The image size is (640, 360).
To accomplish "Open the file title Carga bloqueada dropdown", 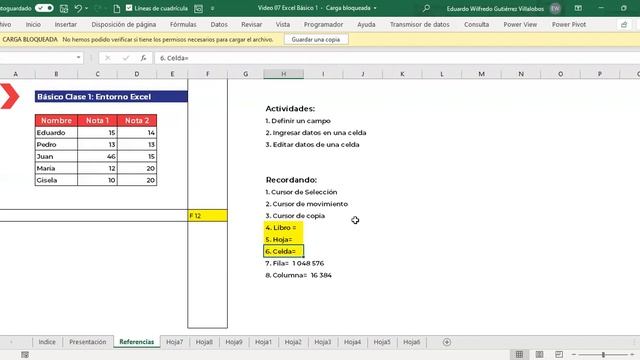I will click(375, 8).
